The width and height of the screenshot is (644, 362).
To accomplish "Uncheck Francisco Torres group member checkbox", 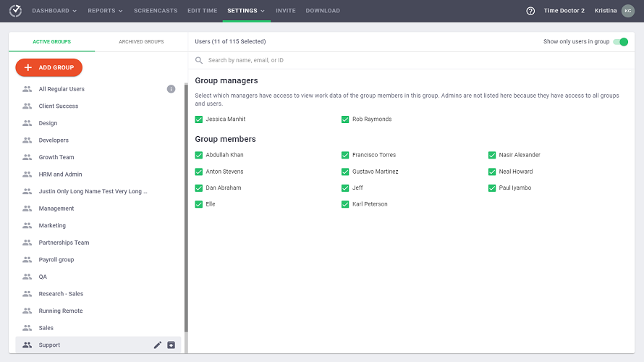I will [x=345, y=155].
